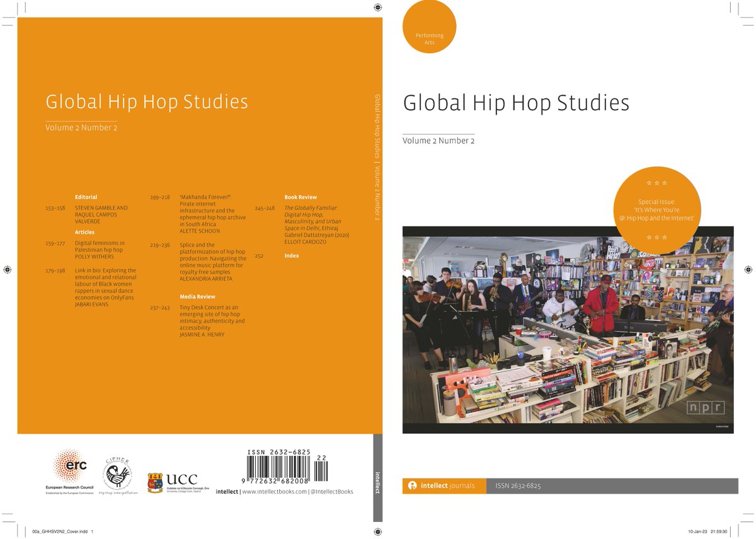Click the 'Splice and the platformization' article title
Viewport: 756px width, 539px height.
point(213,258)
